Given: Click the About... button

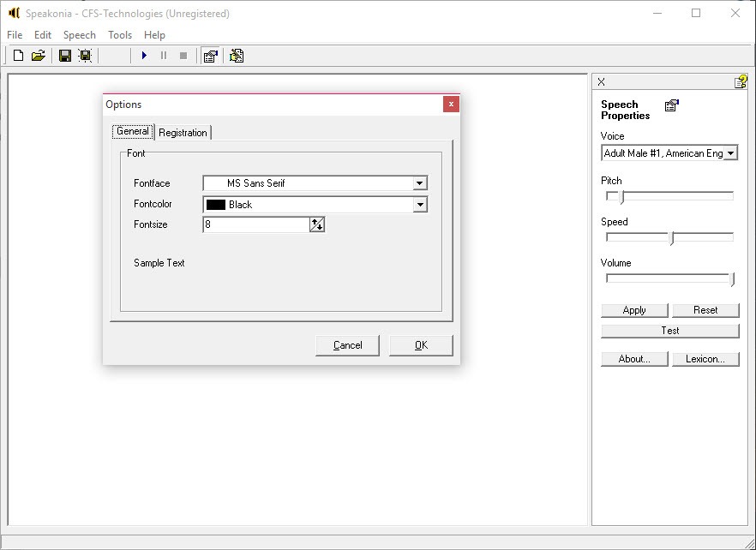Looking at the screenshot, I should pos(634,359).
